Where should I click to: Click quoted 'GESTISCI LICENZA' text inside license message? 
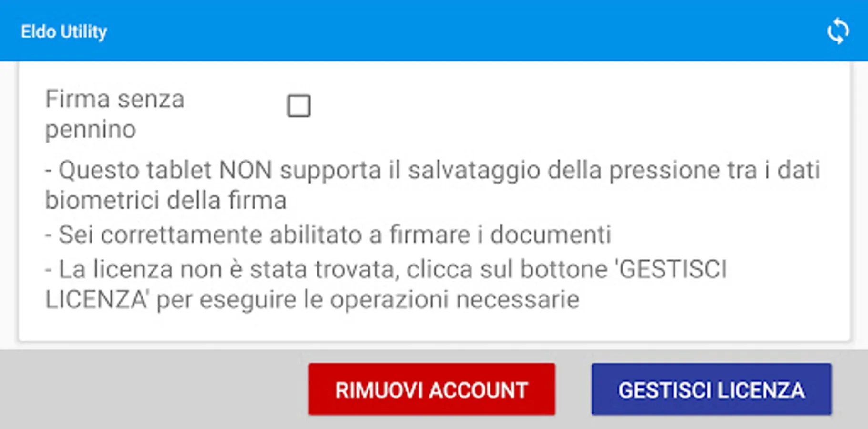386,284
